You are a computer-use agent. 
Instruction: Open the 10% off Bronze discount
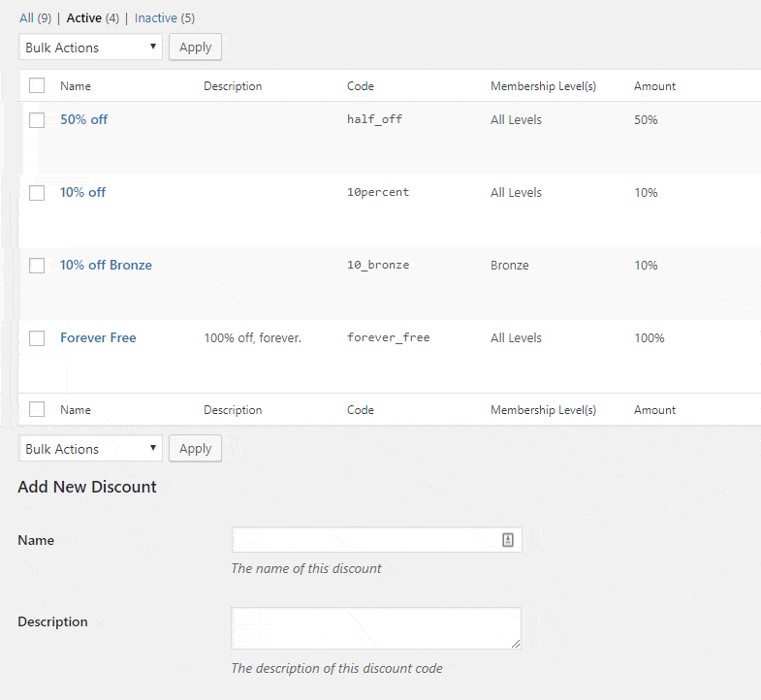point(106,266)
